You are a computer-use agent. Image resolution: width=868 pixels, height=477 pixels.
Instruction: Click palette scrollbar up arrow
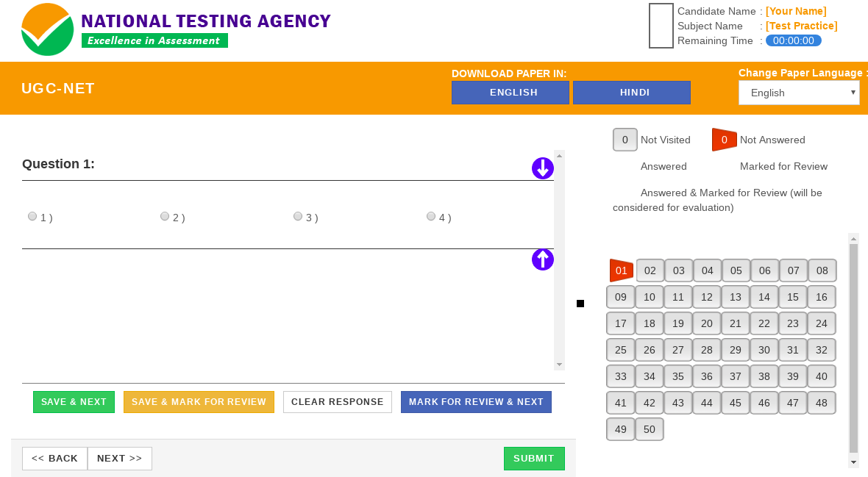[x=853, y=239]
